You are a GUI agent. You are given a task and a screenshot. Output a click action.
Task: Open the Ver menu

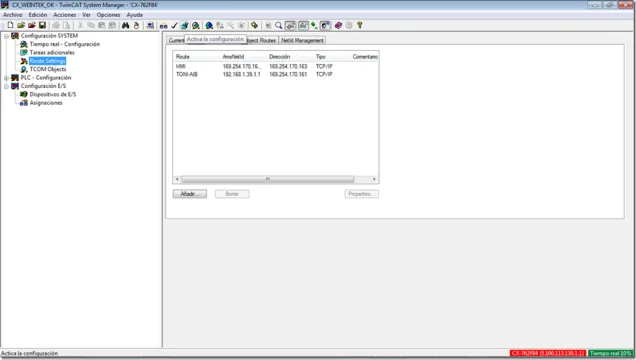point(86,15)
